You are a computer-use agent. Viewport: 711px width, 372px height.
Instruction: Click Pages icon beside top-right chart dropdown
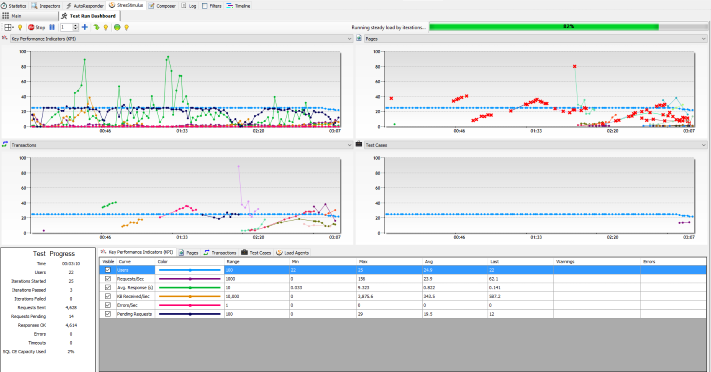coord(359,38)
